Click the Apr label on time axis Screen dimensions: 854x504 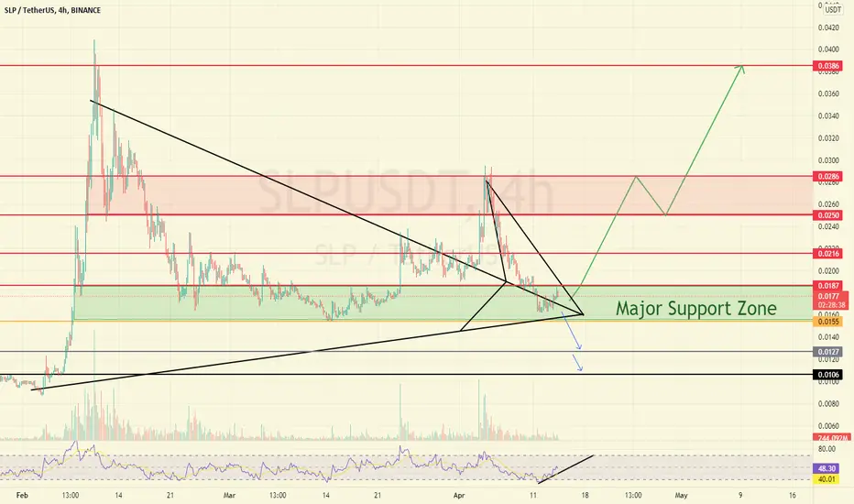(x=459, y=495)
